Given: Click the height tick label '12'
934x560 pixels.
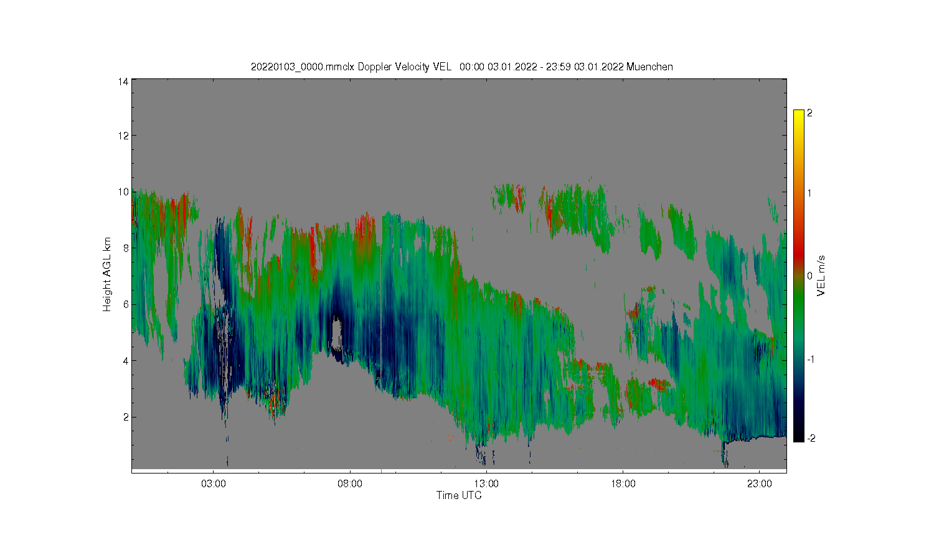Looking at the screenshot, I should [124, 136].
